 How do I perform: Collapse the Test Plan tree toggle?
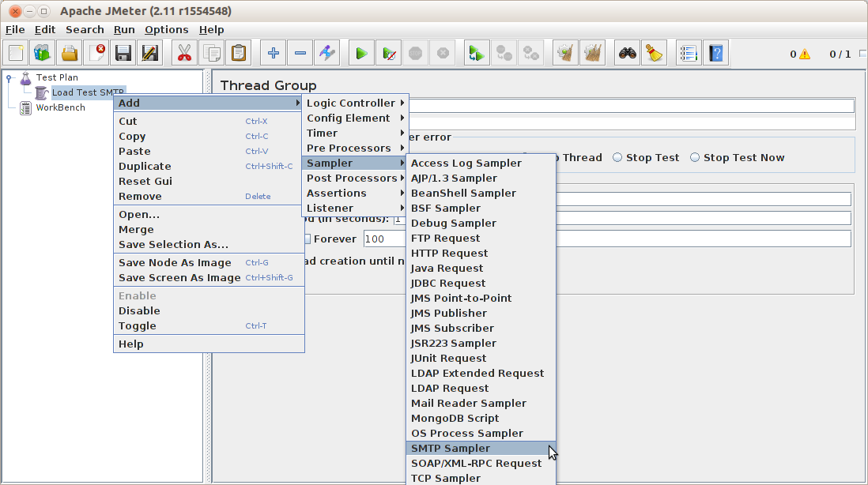tap(9, 78)
